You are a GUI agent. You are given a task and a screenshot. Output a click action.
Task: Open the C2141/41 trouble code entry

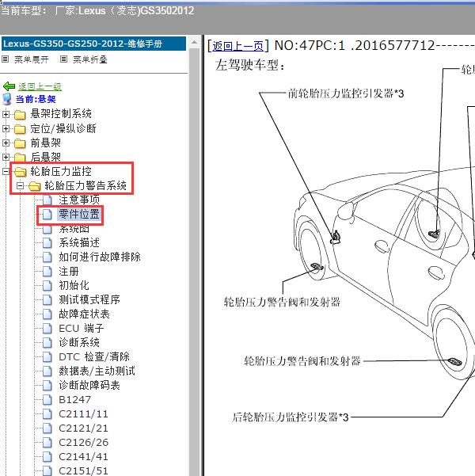[x=83, y=457]
